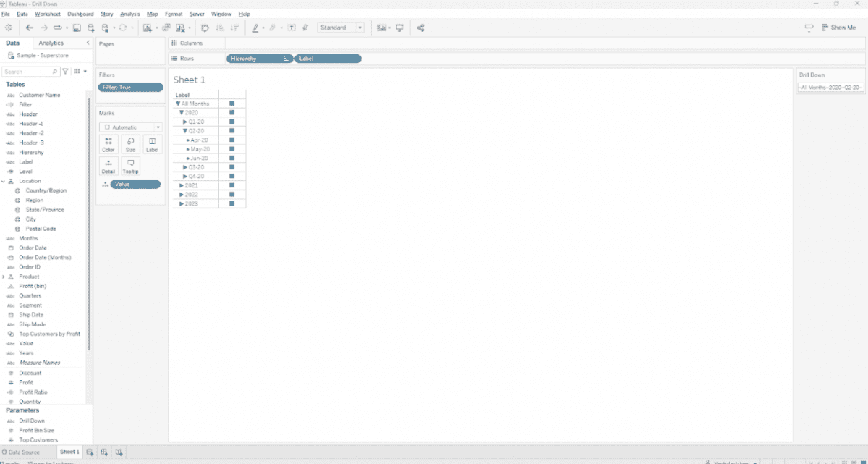Open the Automatic mark type dropdown

tap(131, 127)
